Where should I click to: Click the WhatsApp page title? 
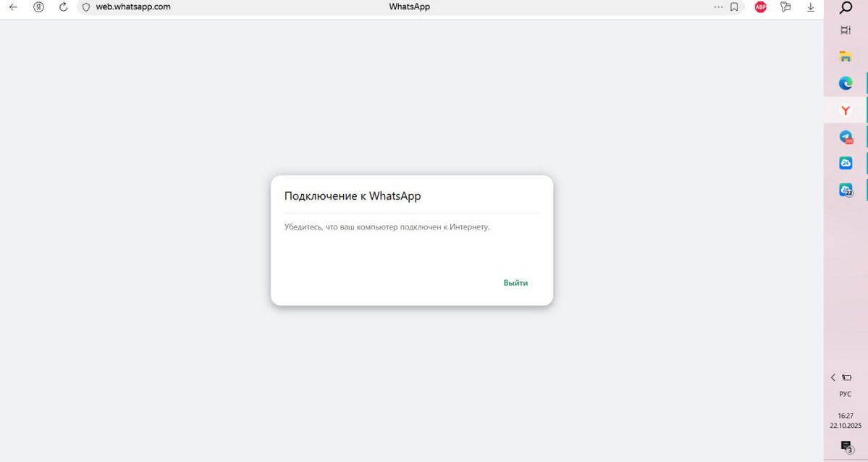click(409, 7)
